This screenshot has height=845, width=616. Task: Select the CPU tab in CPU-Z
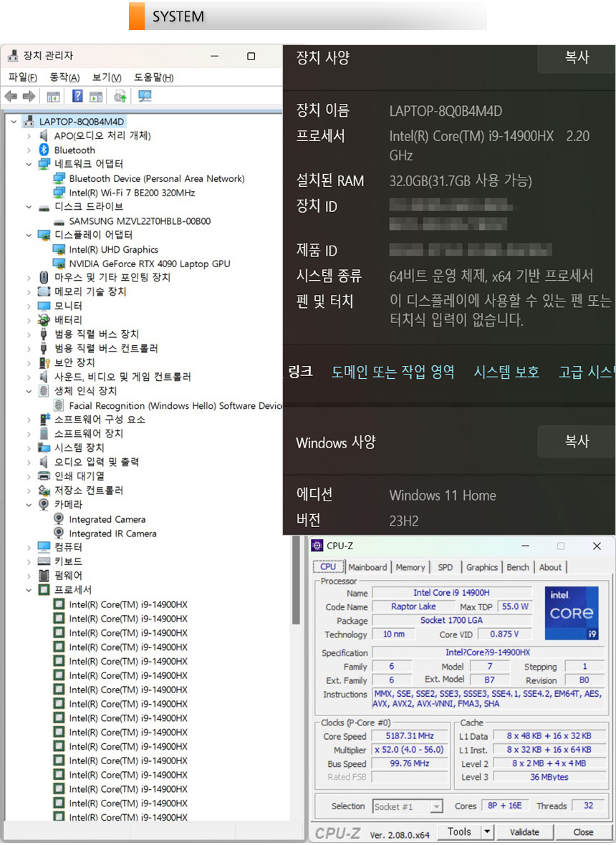pos(327,566)
